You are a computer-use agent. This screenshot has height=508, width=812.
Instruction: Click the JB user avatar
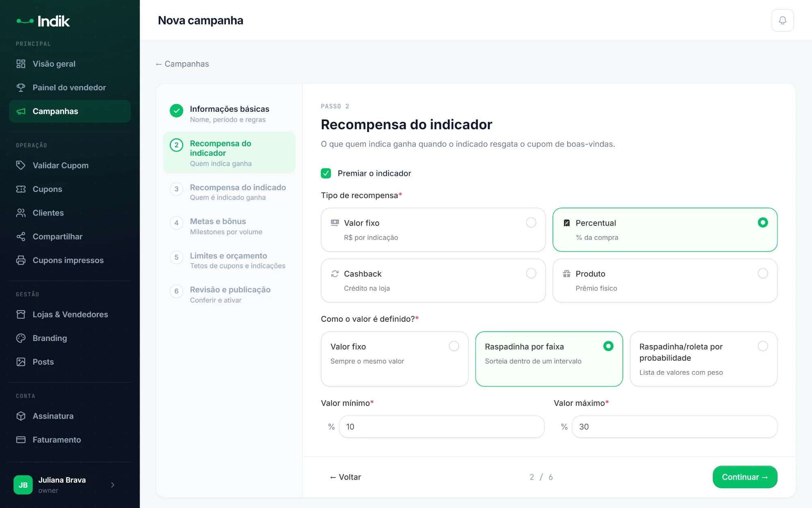pyautogui.click(x=23, y=485)
